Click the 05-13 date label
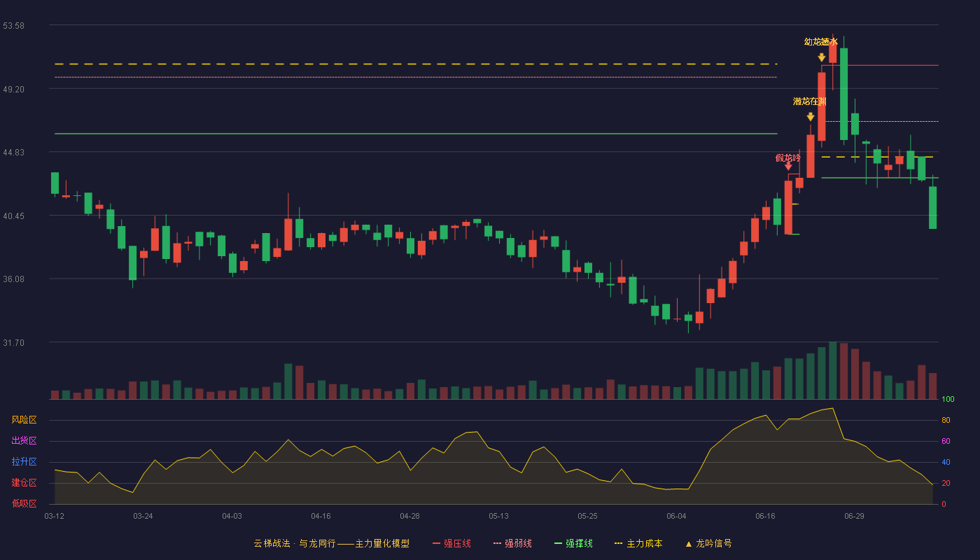980x560 pixels. pyautogui.click(x=498, y=516)
